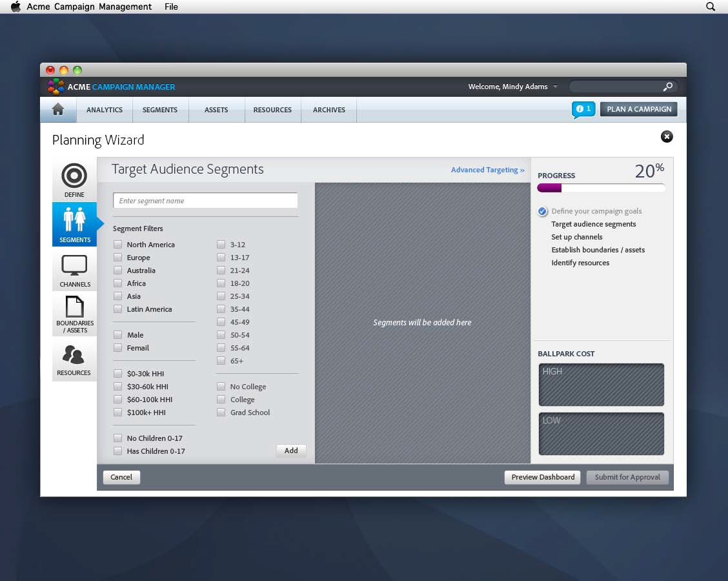
Task: Tick the Latin America checkbox
Action: click(x=118, y=309)
